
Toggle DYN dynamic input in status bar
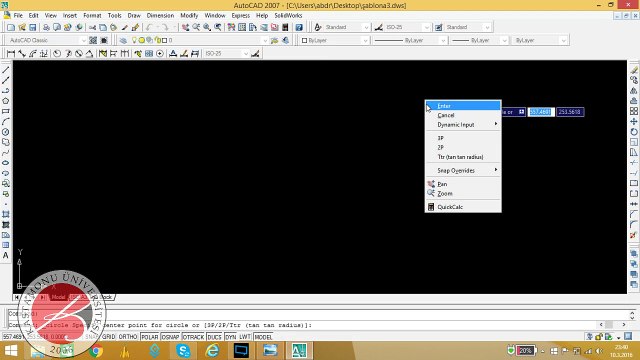pos(231,337)
